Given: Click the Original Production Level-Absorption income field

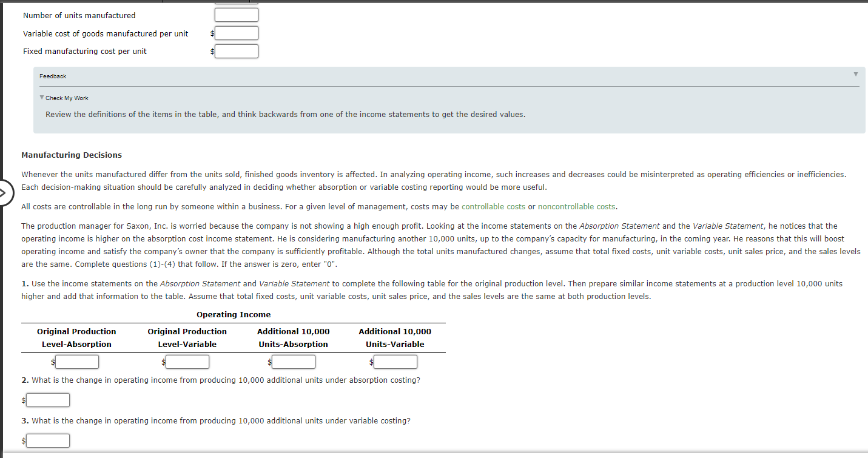Looking at the screenshot, I should (77, 362).
